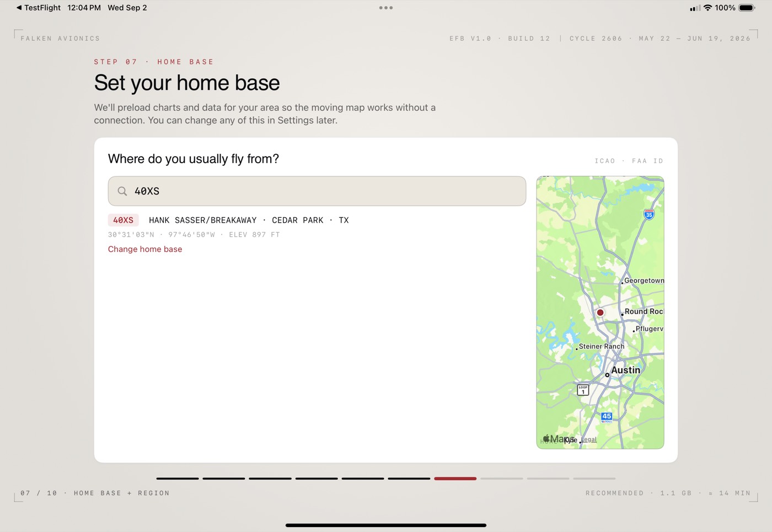Tap the Round Rock label on the map
772x532 pixels.
tap(644, 311)
